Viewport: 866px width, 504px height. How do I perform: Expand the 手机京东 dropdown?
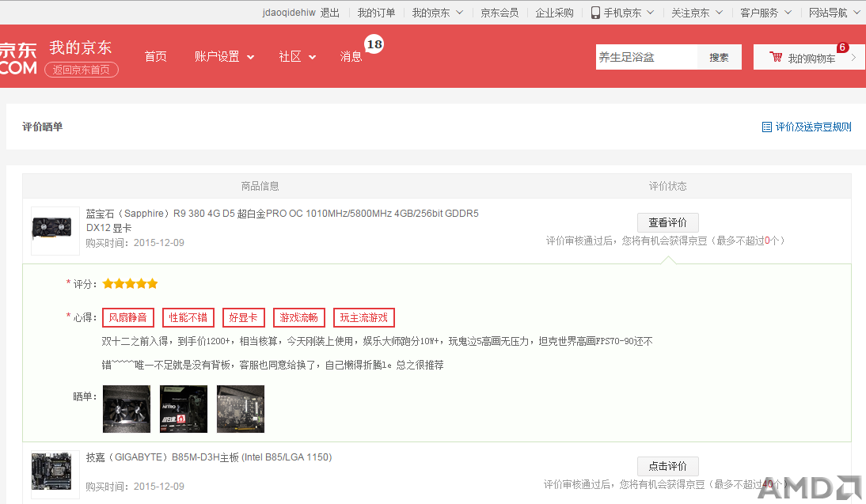pos(651,12)
